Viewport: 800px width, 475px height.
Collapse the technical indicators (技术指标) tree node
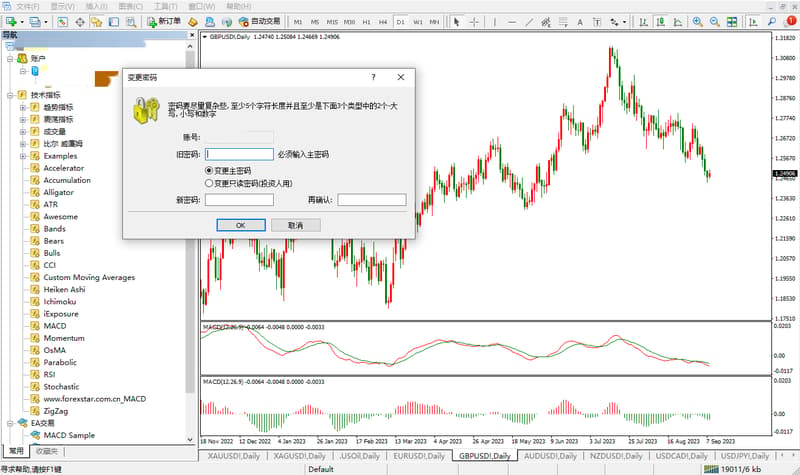(x=10, y=95)
